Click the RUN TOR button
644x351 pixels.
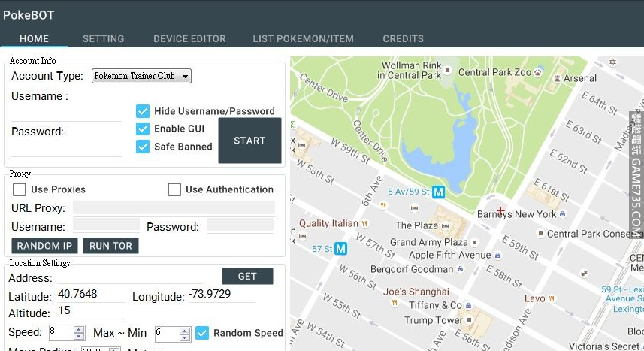pyautogui.click(x=110, y=246)
